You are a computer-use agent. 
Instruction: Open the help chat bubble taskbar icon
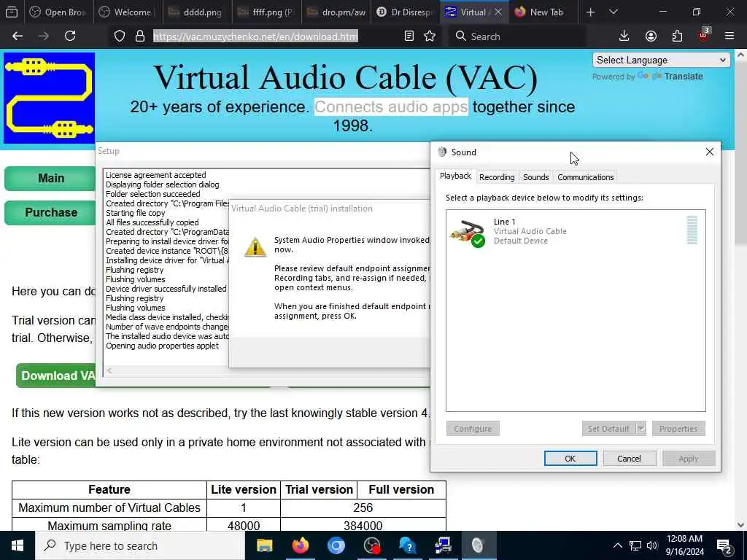407,545
